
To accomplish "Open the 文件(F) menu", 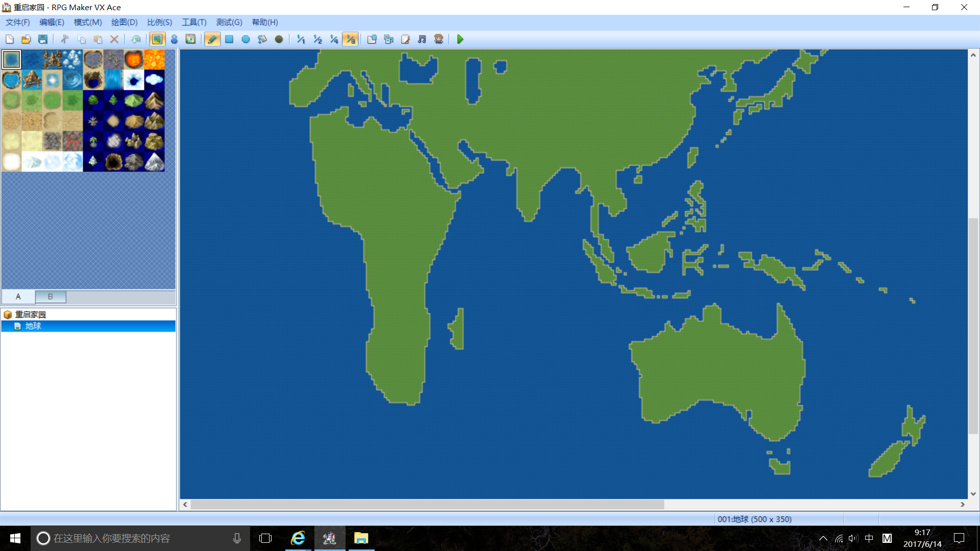I will [18, 22].
